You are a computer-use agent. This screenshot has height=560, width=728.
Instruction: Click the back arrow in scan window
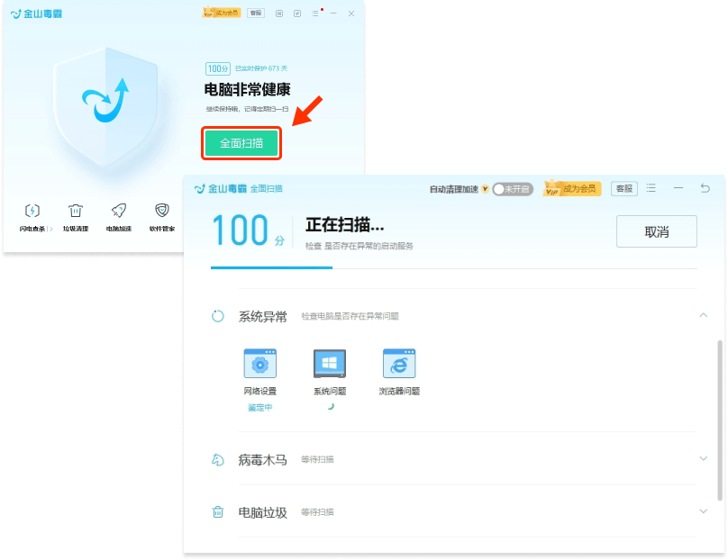[705, 188]
